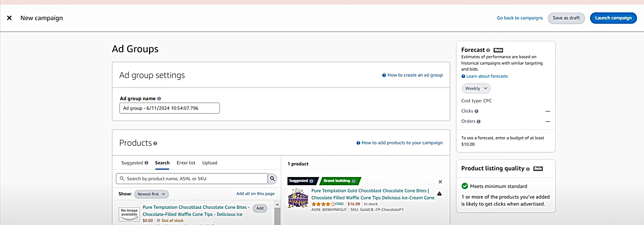Click the green Meets minimum standard checkmark
The image size is (644, 225).
pos(465,186)
